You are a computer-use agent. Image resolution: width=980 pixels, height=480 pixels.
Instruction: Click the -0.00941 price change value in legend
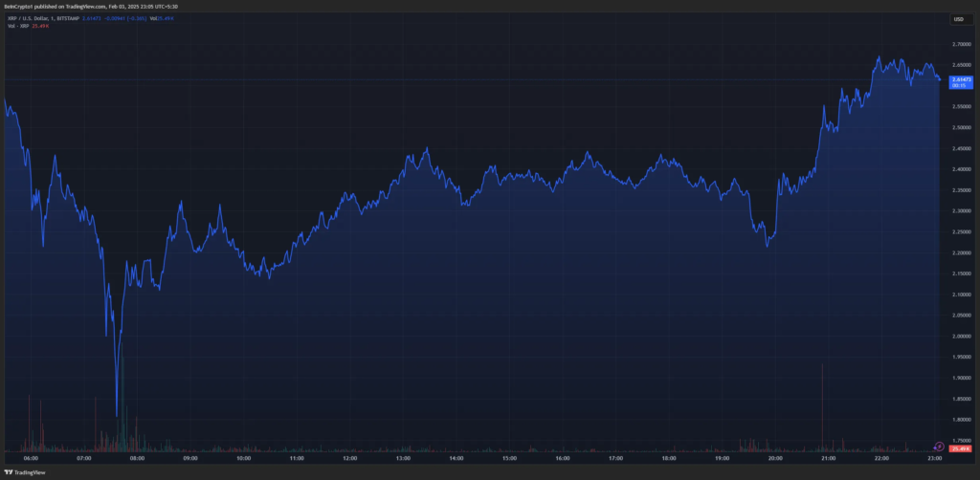(x=115, y=19)
